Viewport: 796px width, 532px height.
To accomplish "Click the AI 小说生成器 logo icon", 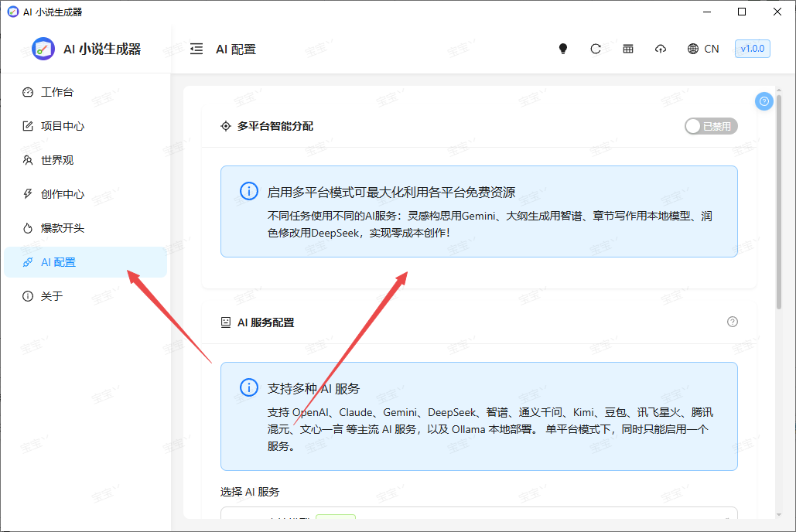I will tap(43, 49).
